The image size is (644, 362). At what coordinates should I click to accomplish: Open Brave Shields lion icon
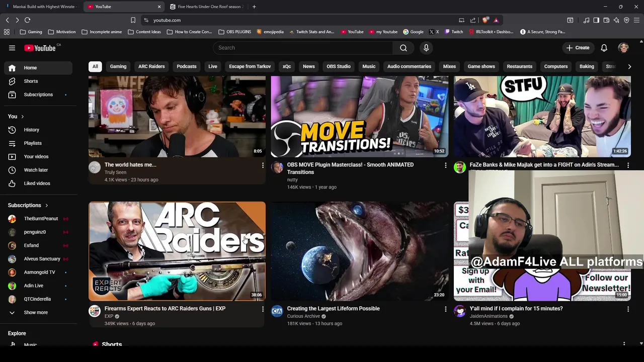[x=485, y=20]
